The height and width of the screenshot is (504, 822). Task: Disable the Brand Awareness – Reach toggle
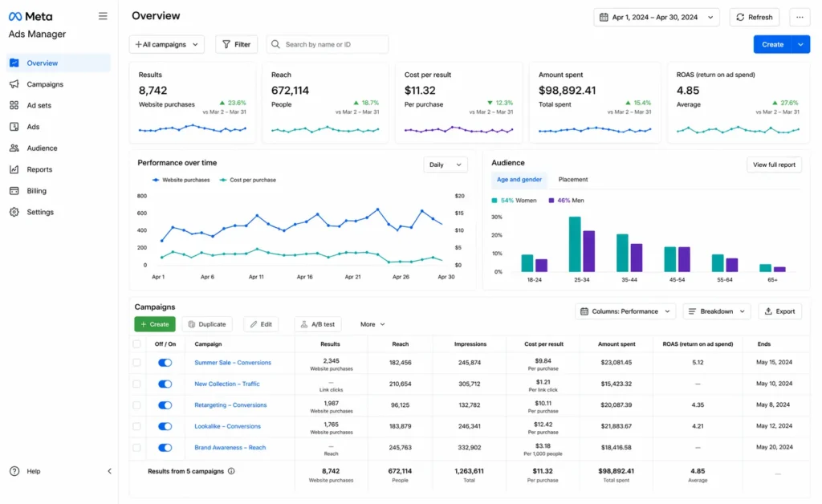[x=165, y=447]
